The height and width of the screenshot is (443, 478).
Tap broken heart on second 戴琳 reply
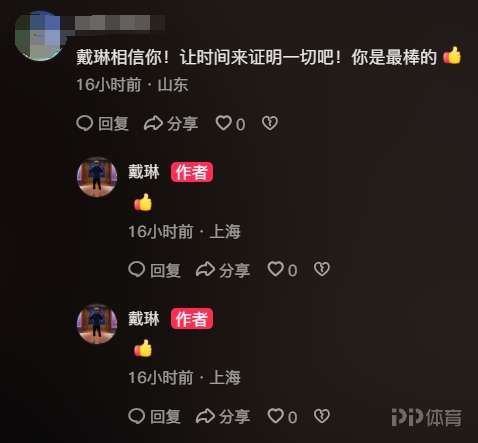tap(322, 416)
